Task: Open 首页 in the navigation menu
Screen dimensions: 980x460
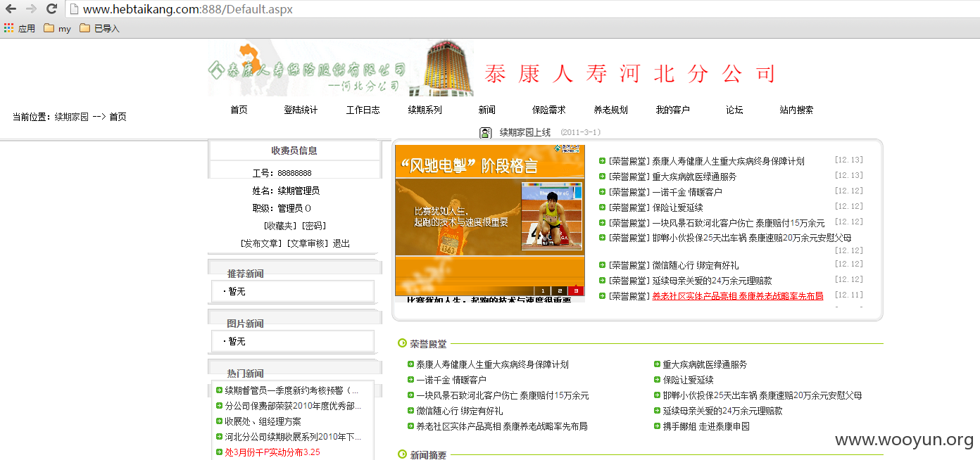Action: point(239,110)
